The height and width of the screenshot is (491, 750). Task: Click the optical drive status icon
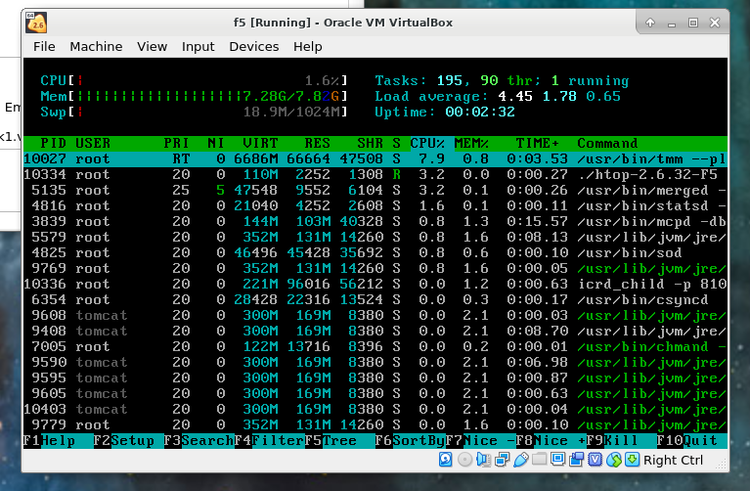465,460
